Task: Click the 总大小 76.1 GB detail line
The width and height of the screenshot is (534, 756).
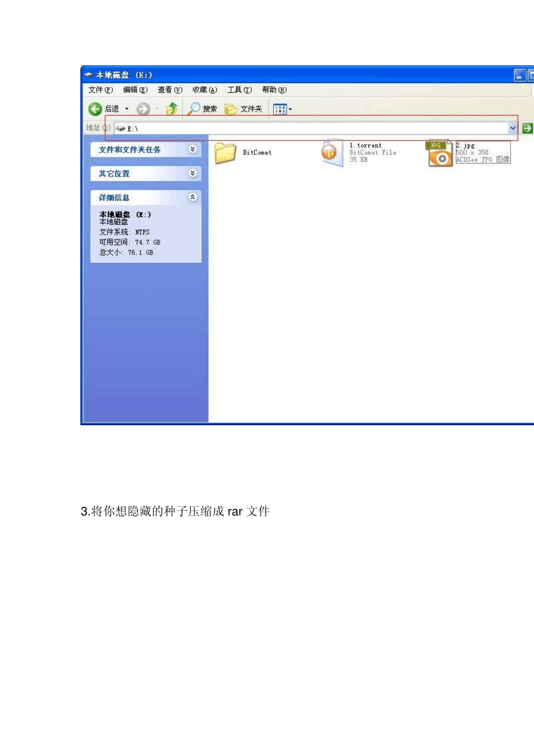Action: 126,253
